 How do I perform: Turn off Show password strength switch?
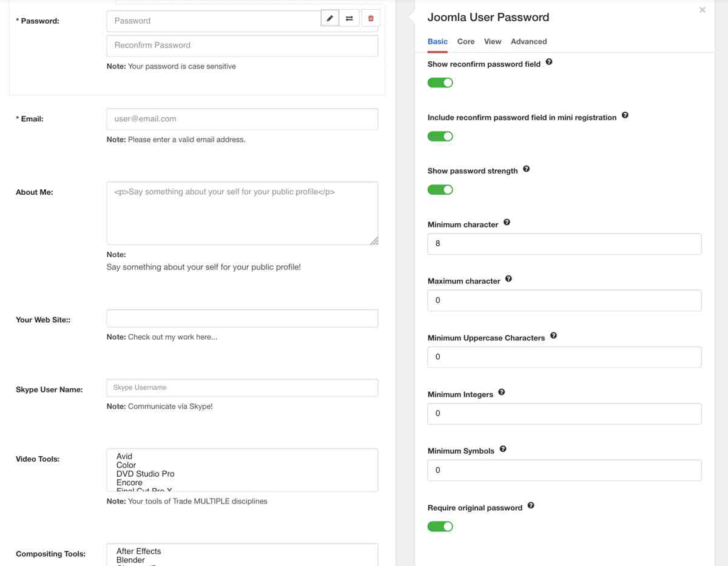(x=440, y=190)
